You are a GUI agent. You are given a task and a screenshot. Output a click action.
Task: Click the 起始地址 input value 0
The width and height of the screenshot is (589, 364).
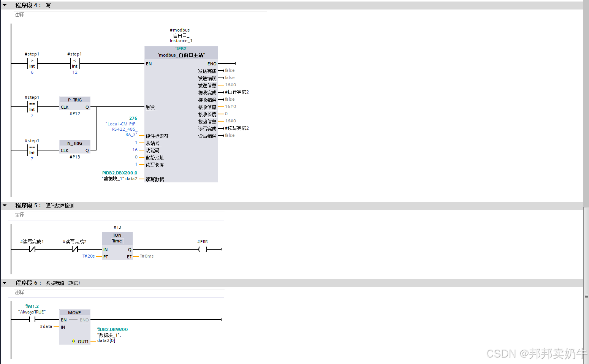coord(136,157)
